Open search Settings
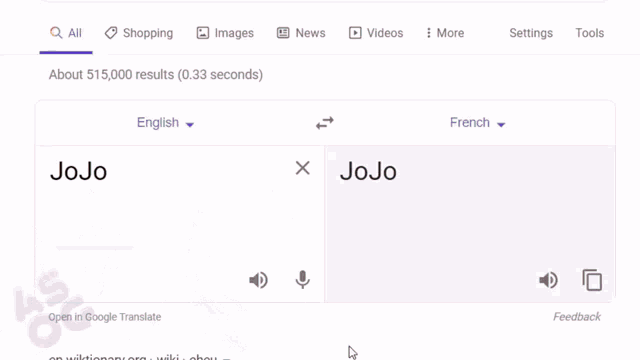The image size is (640, 360). click(x=531, y=33)
